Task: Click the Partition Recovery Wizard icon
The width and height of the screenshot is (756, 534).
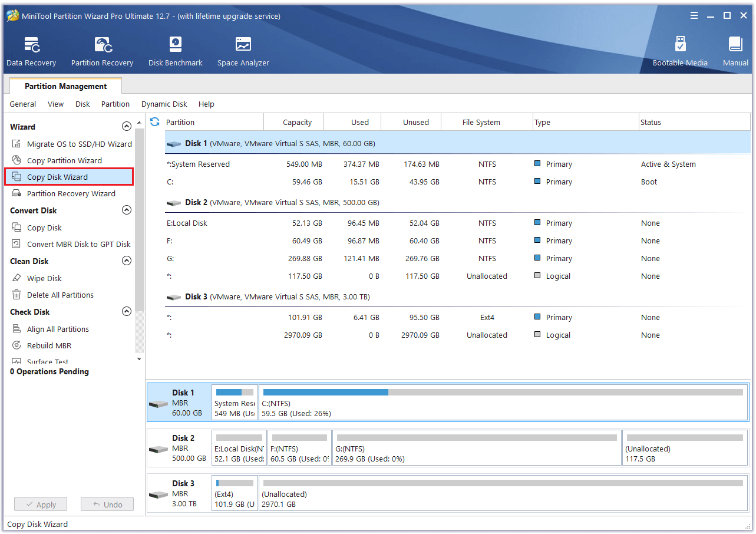Action: click(x=16, y=193)
